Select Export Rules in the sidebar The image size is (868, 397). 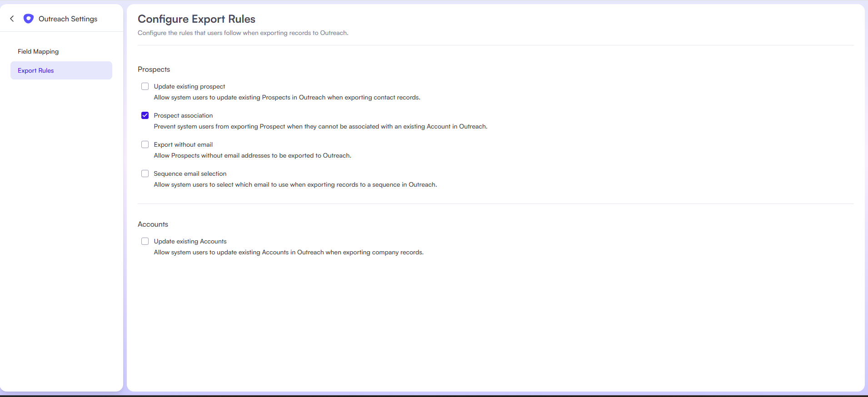[x=36, y=70]
